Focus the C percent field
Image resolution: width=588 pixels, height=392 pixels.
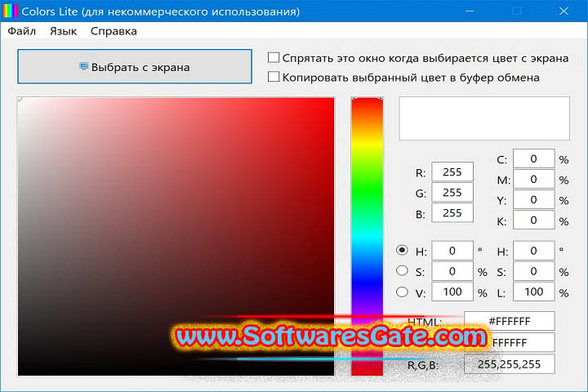(533, 158)
